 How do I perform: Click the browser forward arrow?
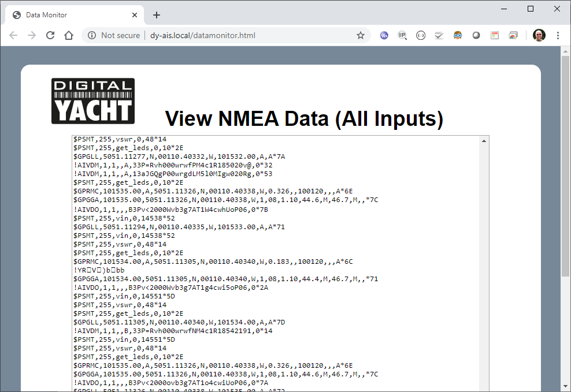[x=32, y=35]
